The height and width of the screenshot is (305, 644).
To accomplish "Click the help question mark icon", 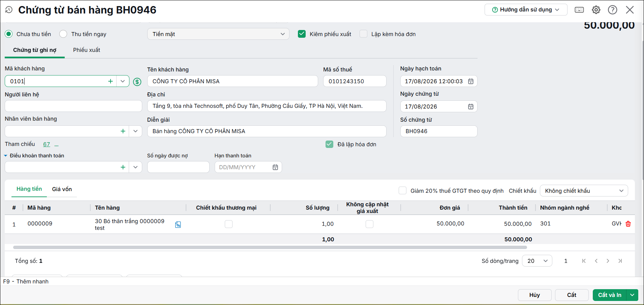I will 613,10.
